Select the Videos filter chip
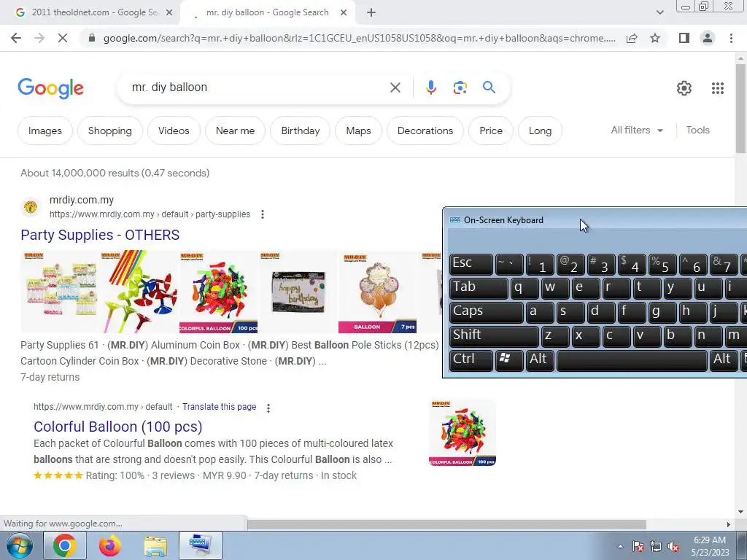Image resolution: width=747 pixels, height=560 pixels. click(174, 131)
